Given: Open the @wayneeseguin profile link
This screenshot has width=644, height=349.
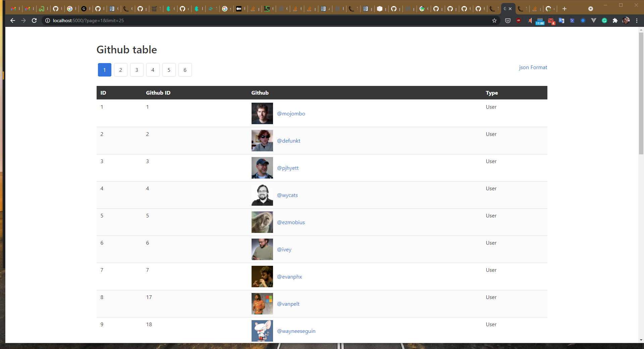Looking at the screenshot, I should [x=296, y=331].
